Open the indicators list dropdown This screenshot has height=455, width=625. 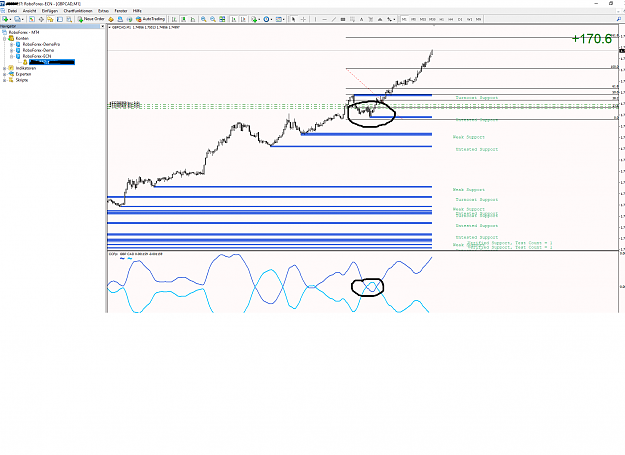255,19
